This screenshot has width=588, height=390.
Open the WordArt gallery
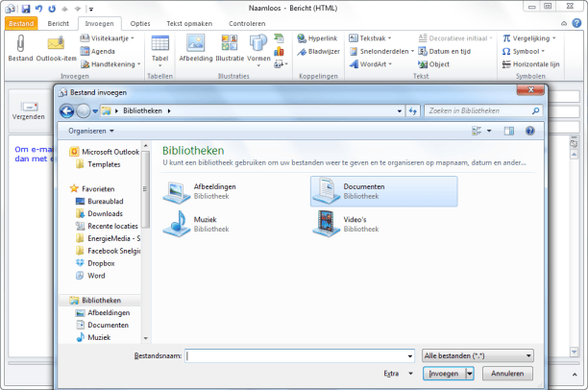tap(370, 64)
